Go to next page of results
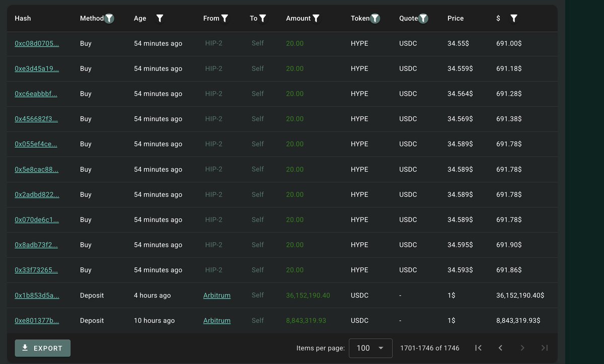The width and height of the screenshot is (604, 364). point(522,348)
